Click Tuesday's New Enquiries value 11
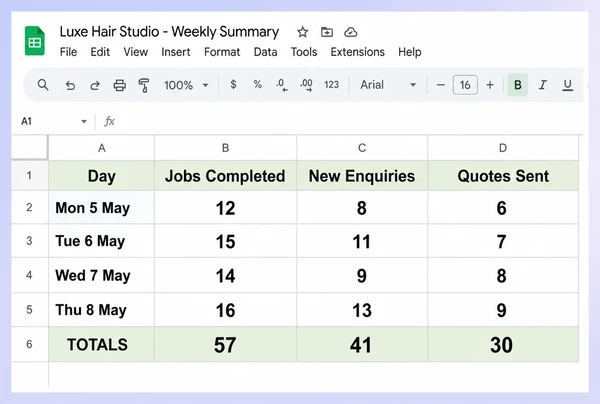The width and height of the screenshot is (600, 404). [362, 241]
